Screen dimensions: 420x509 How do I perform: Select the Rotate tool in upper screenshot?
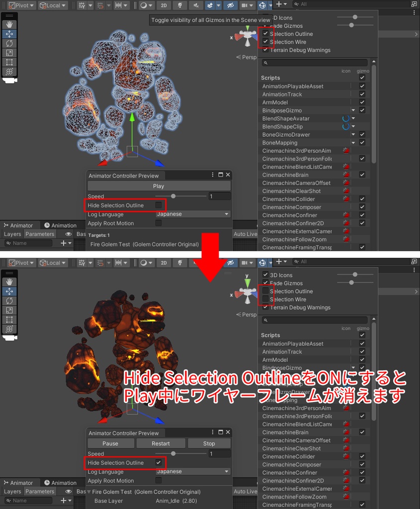point(9,43)
